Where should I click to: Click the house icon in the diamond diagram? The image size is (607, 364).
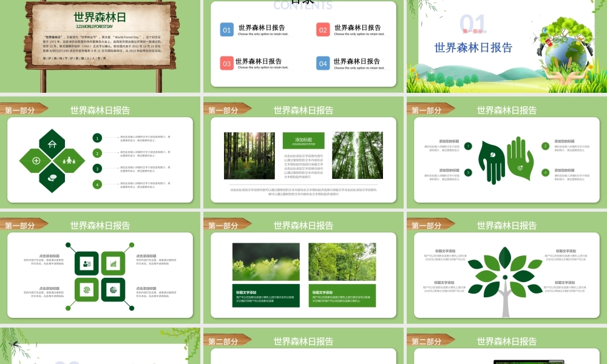coord(52,144)
